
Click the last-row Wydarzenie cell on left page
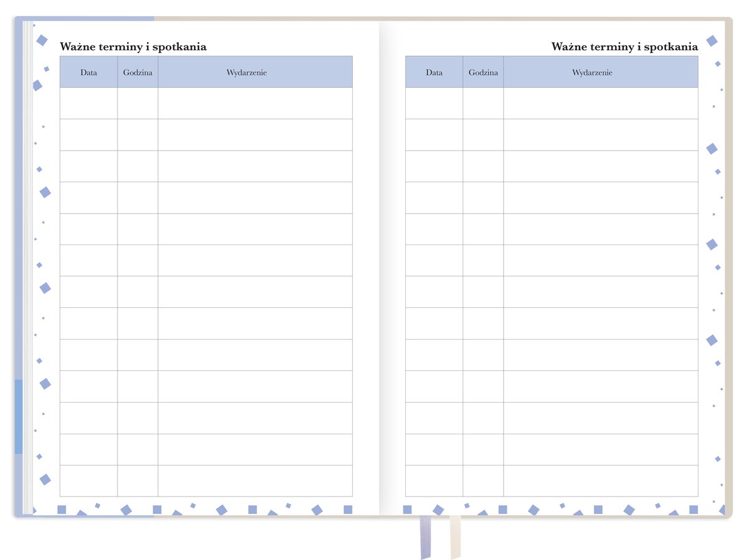point(255,481)
